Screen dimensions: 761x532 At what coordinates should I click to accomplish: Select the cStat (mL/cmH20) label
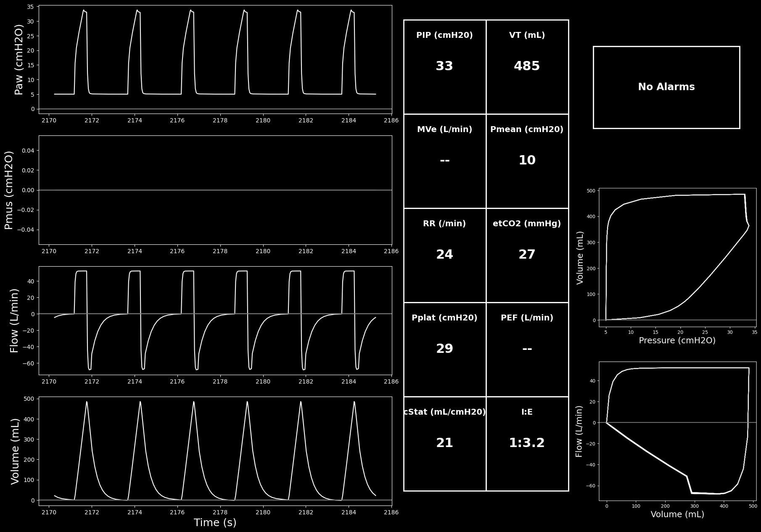444,412
